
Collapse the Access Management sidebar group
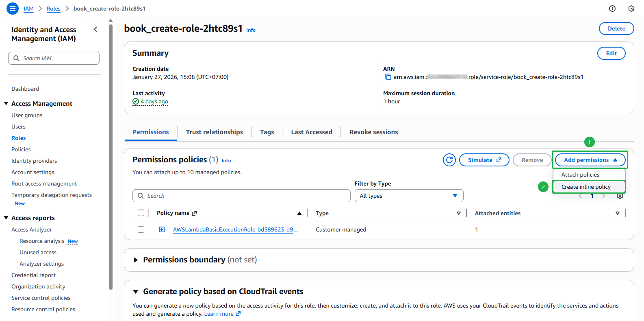tap(6, 103)
